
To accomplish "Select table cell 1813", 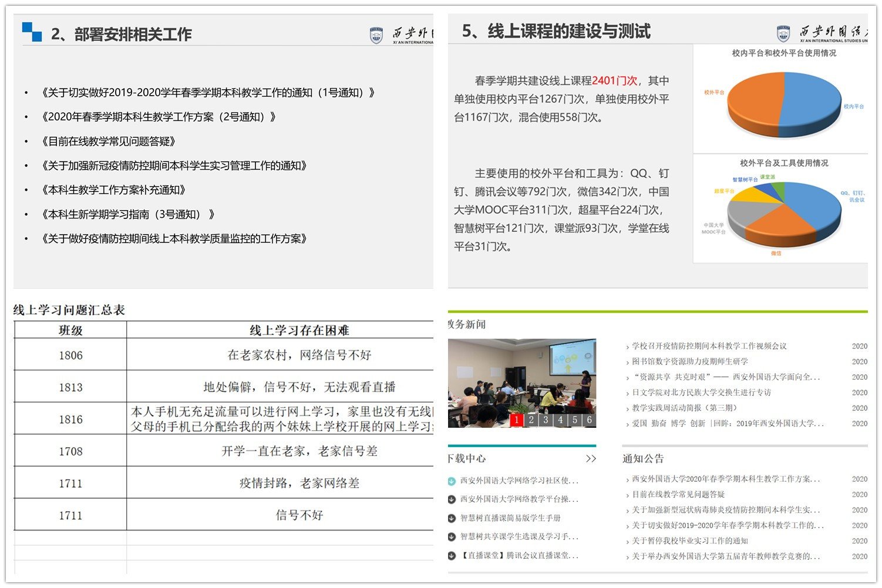I will coord(70,387).
